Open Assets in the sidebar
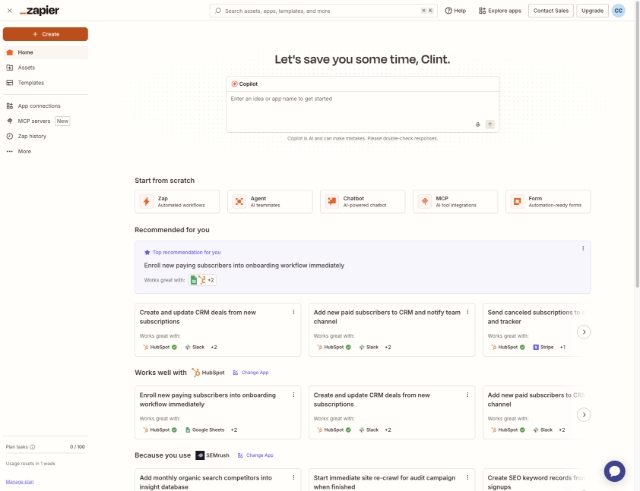 [x=45, y=67]
